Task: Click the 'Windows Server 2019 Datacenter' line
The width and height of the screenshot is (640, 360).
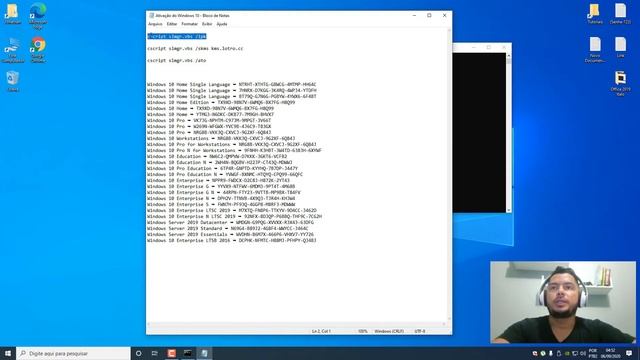Action: pos(230,222)
